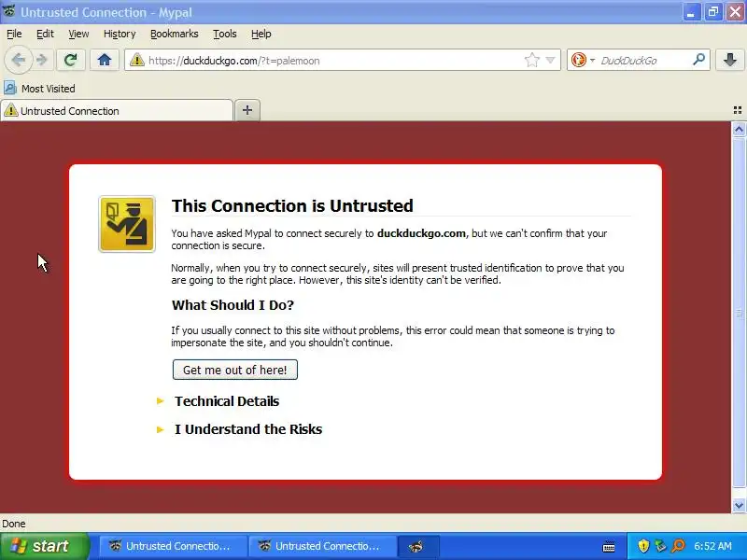Click the URL address field
This screenshot has width=747, height=560.
[333, 61]
